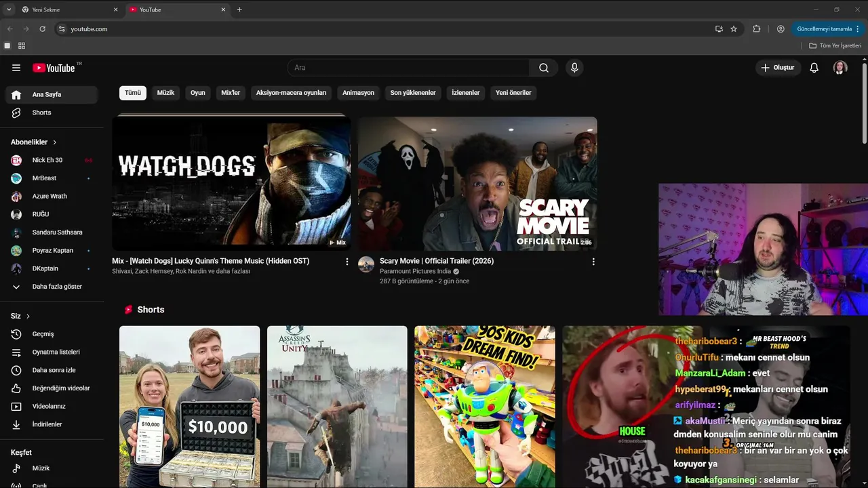The width and height of the screenshot is (868, 488).
Task: Open Müzik under Keşfet
Action: coord(52,468)
